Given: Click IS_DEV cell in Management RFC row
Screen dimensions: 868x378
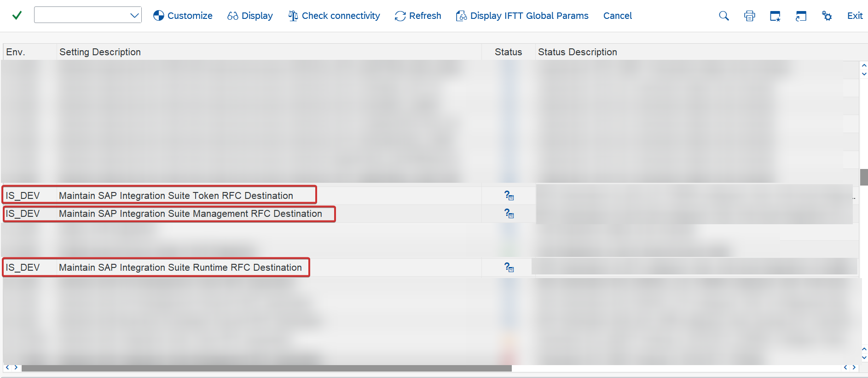Looking at the screenshot, I should click(23, 214).
